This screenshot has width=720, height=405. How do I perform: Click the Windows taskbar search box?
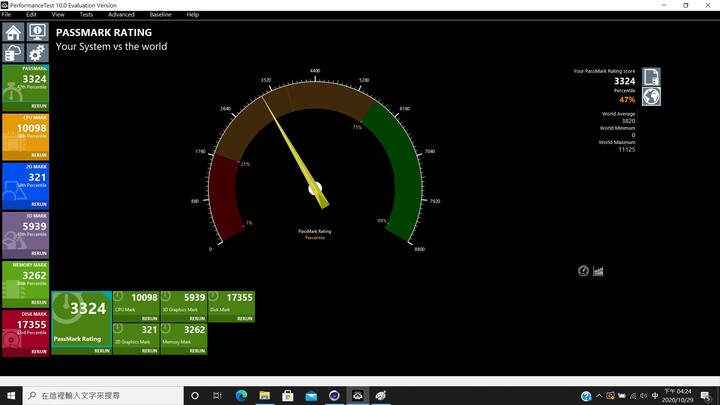point(103,395)
